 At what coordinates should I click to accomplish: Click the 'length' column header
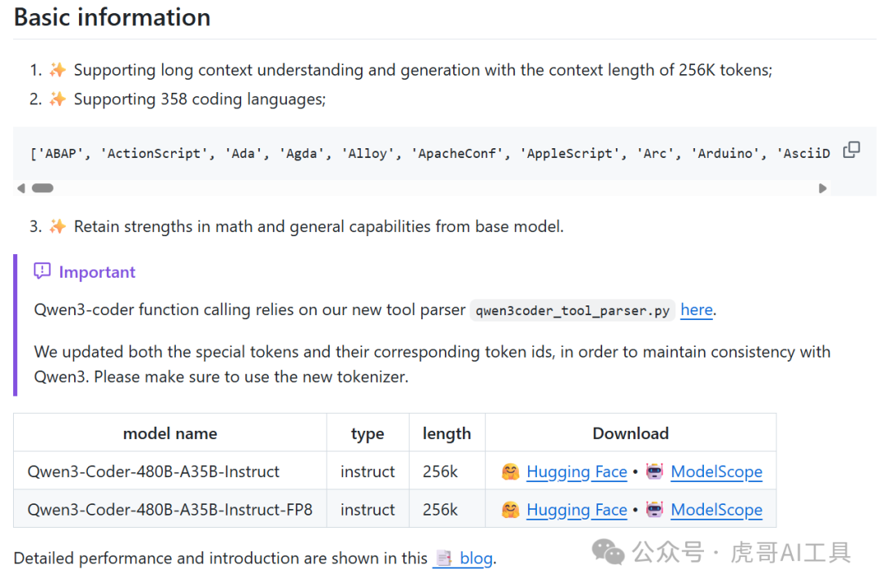click(x=447, y=433)
